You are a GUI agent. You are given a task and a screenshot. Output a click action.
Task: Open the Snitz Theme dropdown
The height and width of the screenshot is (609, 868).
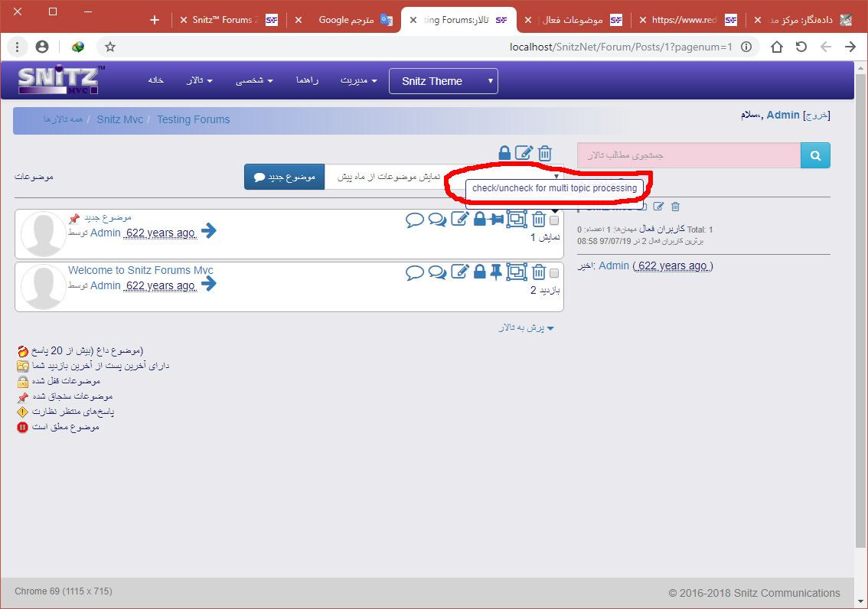click(x=443, y=81)
